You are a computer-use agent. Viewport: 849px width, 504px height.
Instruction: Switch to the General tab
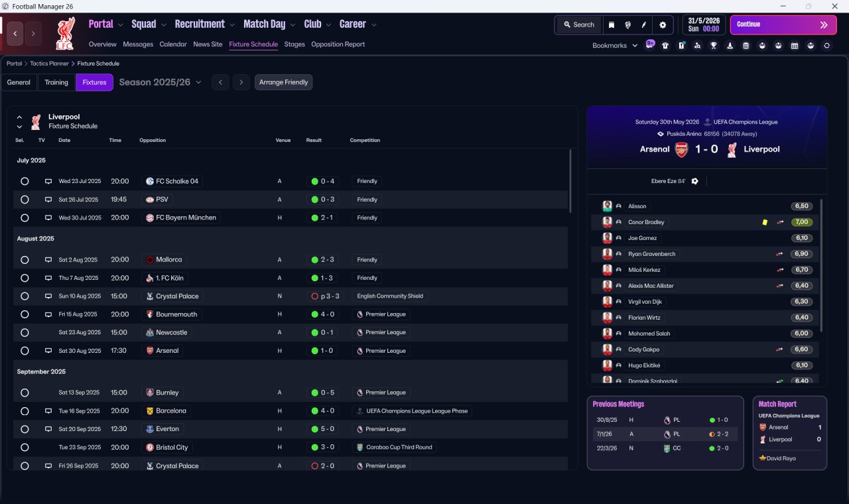pyautogui.click(x=19, y=82)
